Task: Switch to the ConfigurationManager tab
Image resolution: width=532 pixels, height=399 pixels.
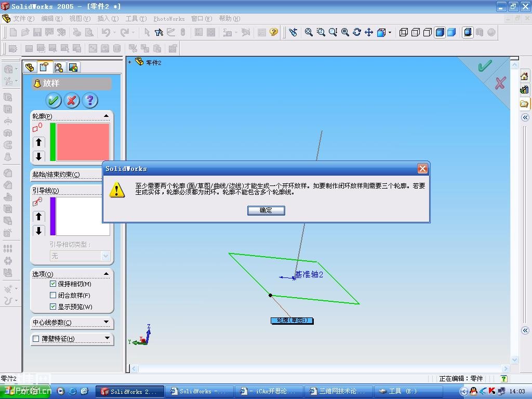Action: pos(59,68)
